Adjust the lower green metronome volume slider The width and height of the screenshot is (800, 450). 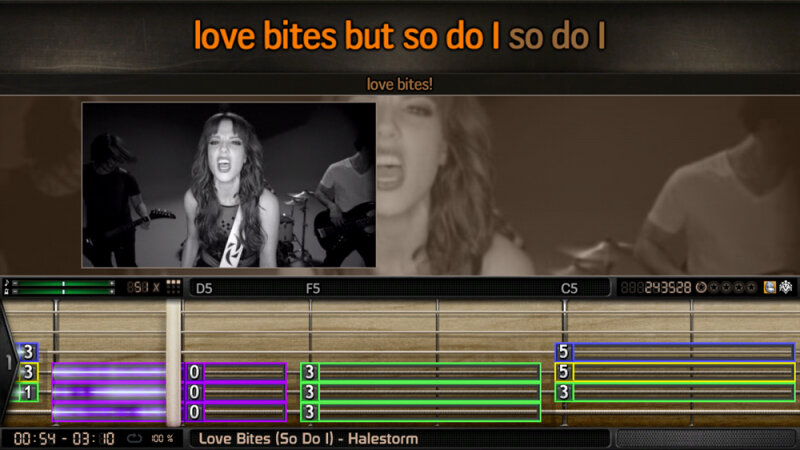63,292
